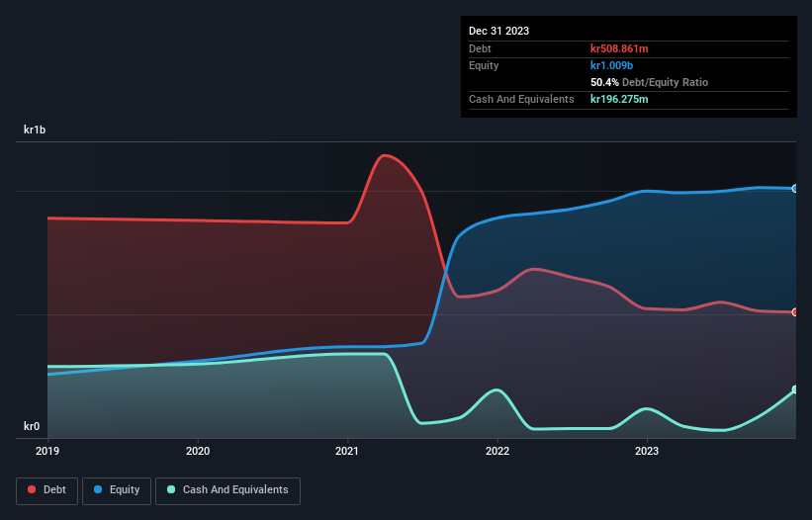
Task: Select the teal Cash endpoint marker
Action: point(795,390)
